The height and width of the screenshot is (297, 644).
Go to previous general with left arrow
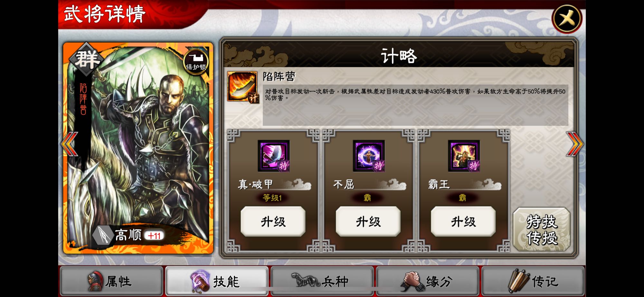pos(69,144)
